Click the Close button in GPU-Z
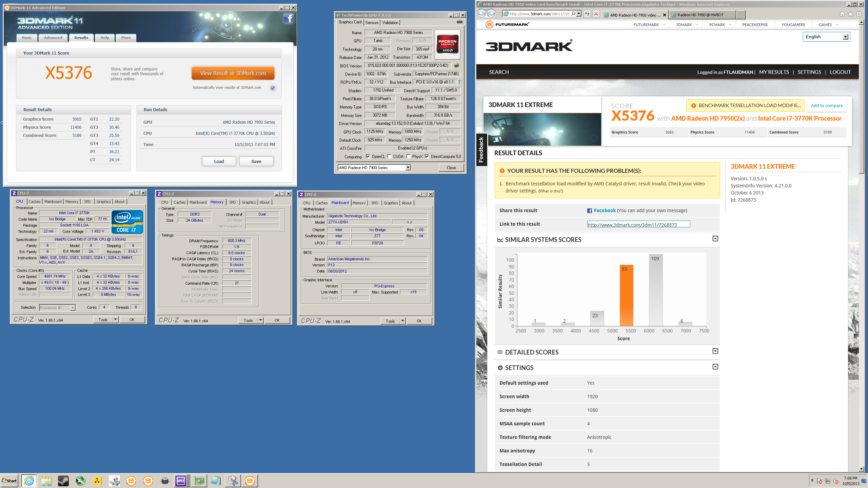This screenshot has width=868, height=488. [x=451, y=167]
